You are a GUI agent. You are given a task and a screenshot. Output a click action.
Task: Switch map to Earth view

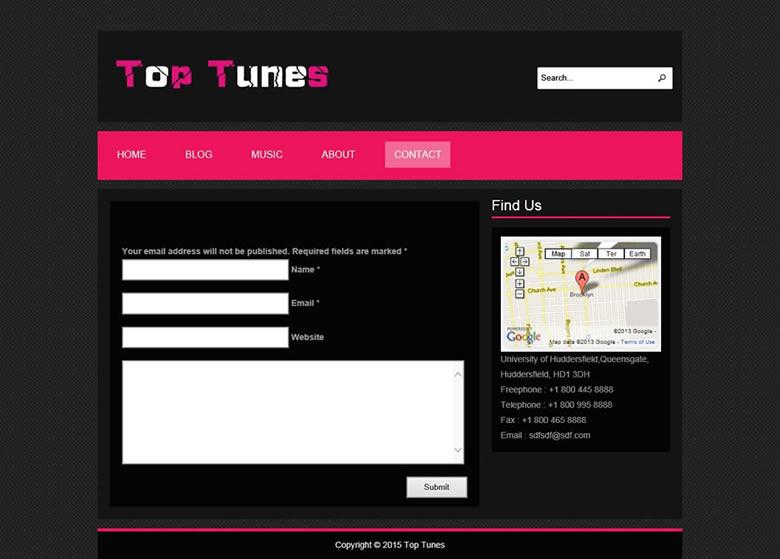click(638, 254)
